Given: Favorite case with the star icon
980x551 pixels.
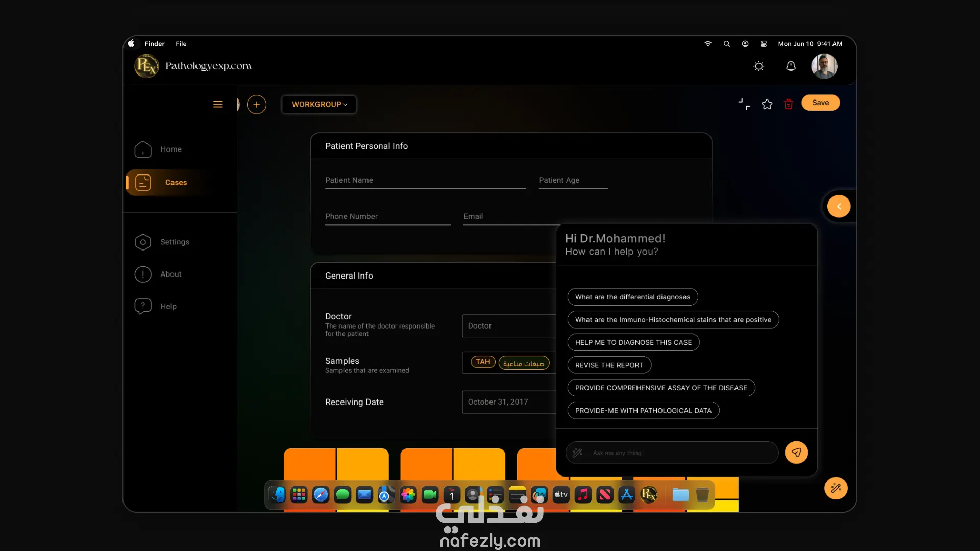Looking at the screenshot, I should click(767, 104).
